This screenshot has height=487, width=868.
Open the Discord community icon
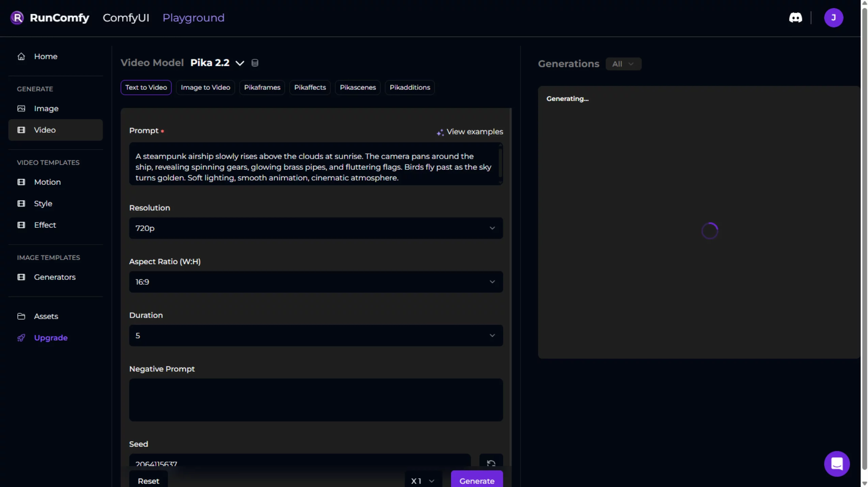pyautogui.click(x=795, y=18)
